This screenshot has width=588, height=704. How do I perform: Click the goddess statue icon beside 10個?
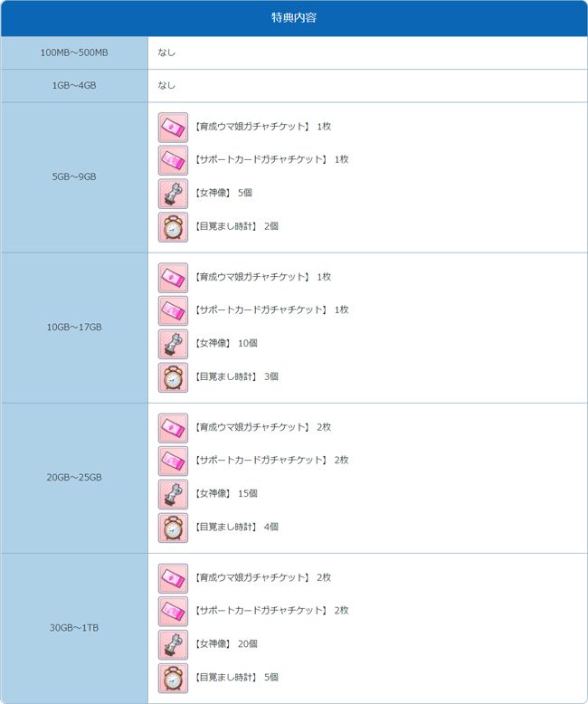(x=173, y=344)
